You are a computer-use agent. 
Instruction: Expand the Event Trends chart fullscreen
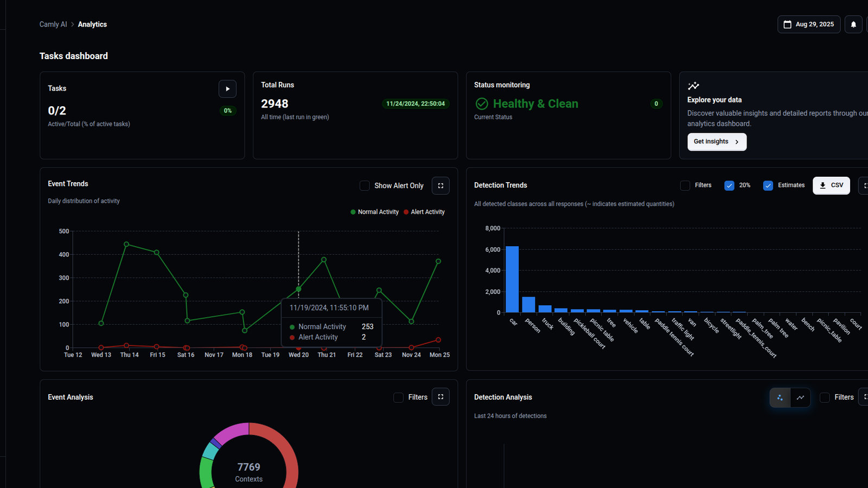[x=441, y=185]
